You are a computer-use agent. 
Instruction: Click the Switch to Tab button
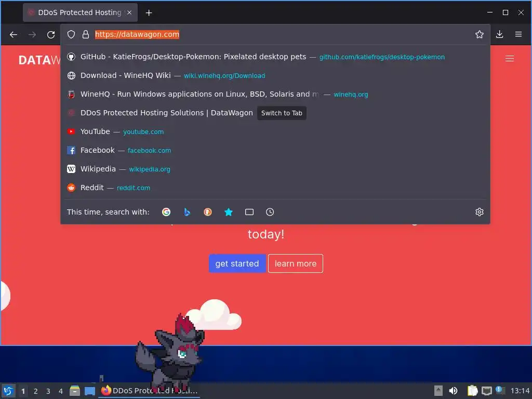point(282,113)
